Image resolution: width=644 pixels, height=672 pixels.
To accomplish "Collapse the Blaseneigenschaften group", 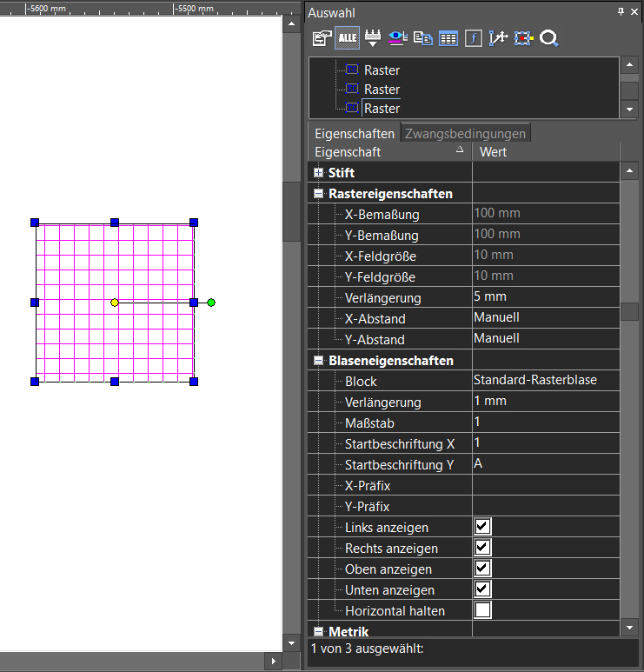I will tap(318, 361).
